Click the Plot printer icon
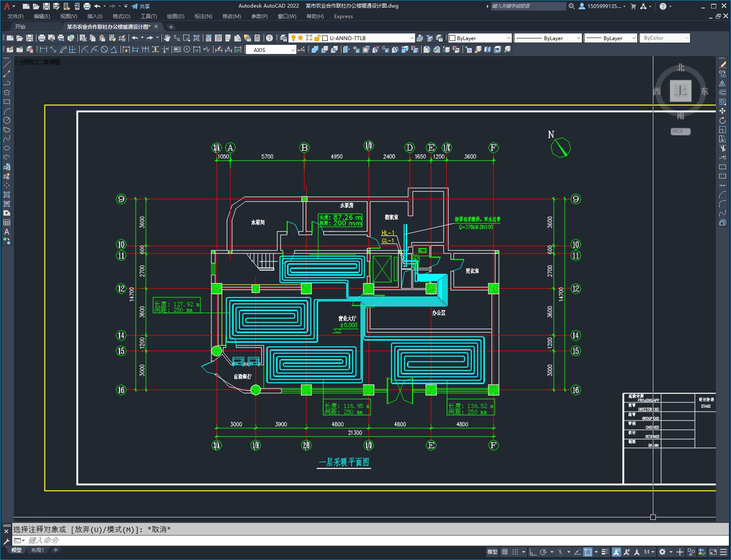731x560 pixels. tap(41, 38)
